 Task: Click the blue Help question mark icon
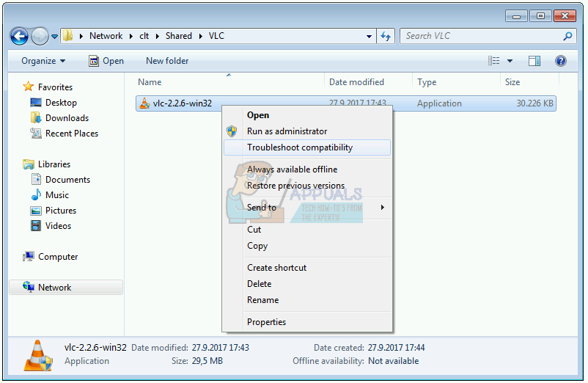click(x=561, y=61)
